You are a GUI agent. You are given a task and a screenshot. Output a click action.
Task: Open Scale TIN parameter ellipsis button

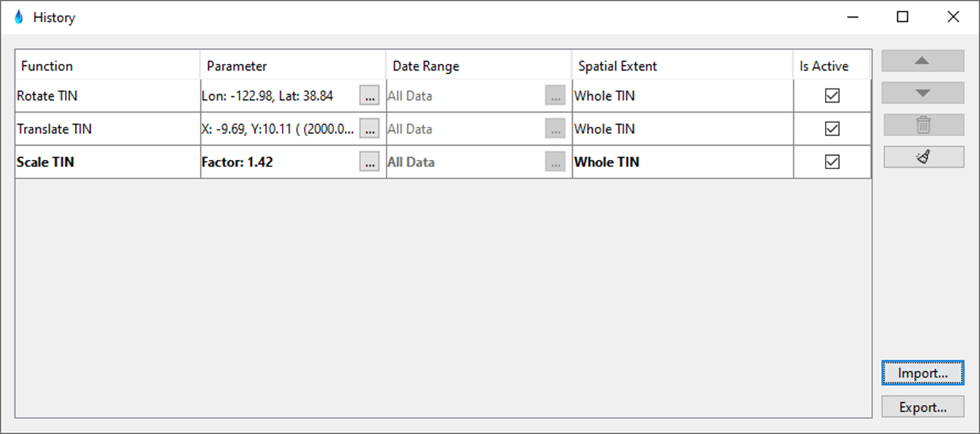point(369,162)
